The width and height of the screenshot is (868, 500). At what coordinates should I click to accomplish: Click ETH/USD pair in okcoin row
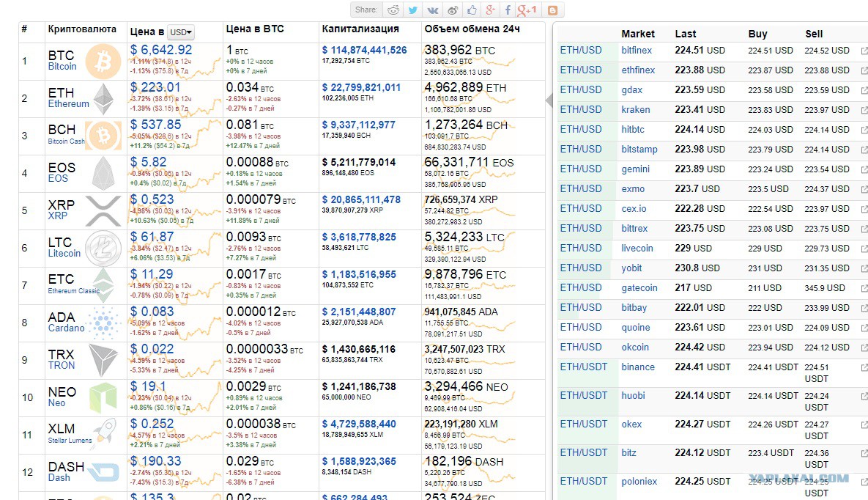pos(581,347)
